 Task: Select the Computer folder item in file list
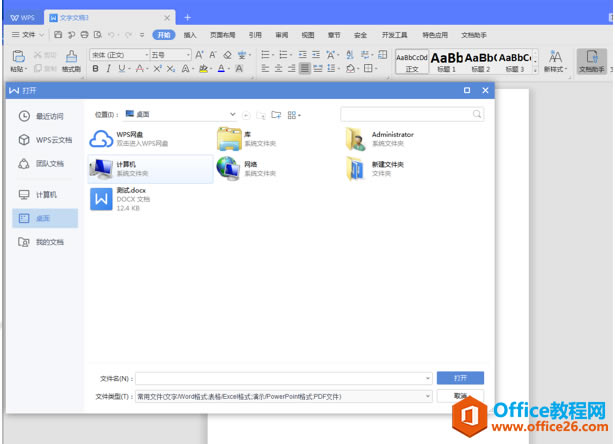150,169
